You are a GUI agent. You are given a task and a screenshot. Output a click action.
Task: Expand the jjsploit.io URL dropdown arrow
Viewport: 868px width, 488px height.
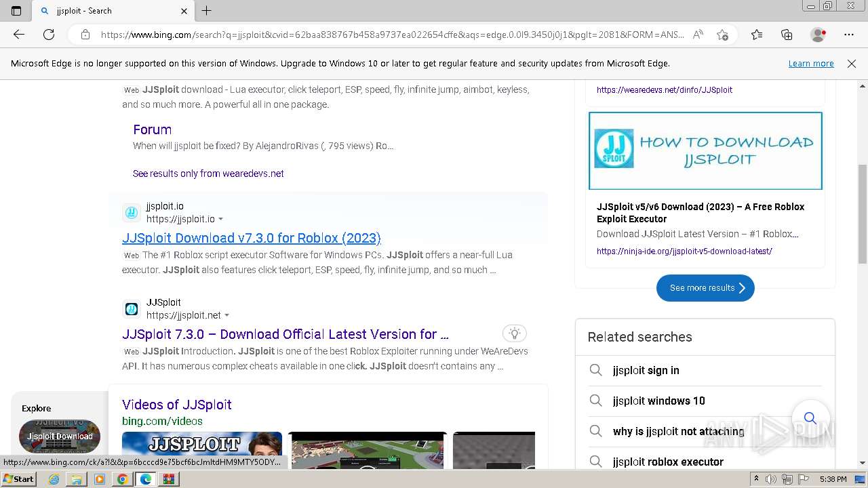(x=221, y=220)
